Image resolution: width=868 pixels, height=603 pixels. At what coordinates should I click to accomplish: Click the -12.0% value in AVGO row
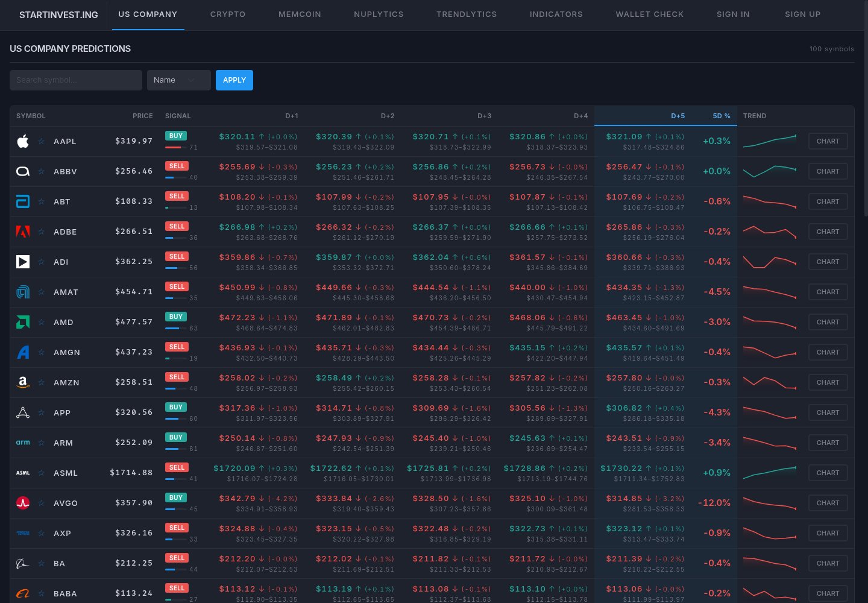point(714,503)
